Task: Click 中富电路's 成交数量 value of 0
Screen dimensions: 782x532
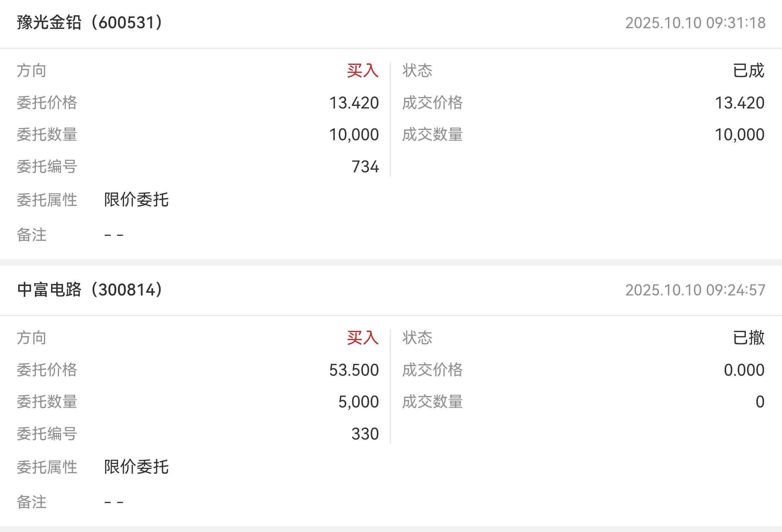Action: (760, 402)
